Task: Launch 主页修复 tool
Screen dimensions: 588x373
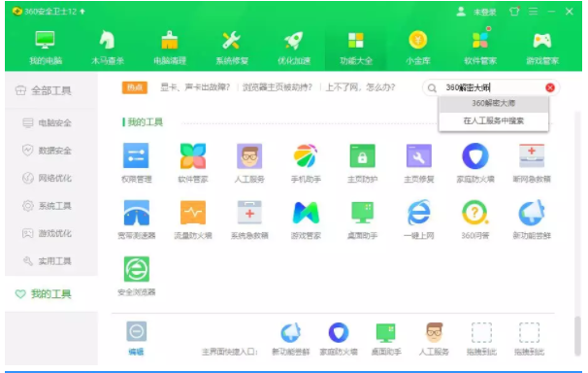Action: pyautogui.click(x=419, y=162)
